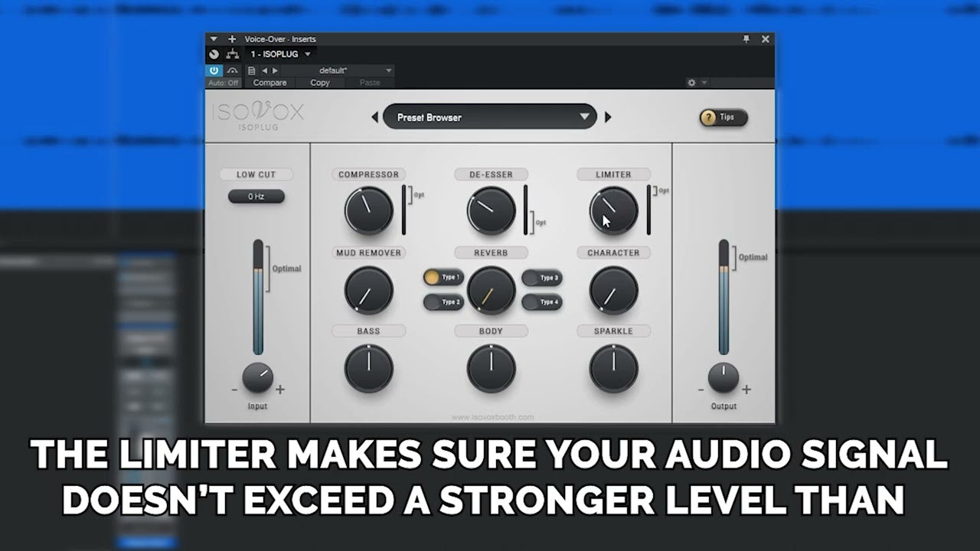Open the preset file page icon
Image resolution: width=980 pixels, height=551 pixels.
point(251,70)
